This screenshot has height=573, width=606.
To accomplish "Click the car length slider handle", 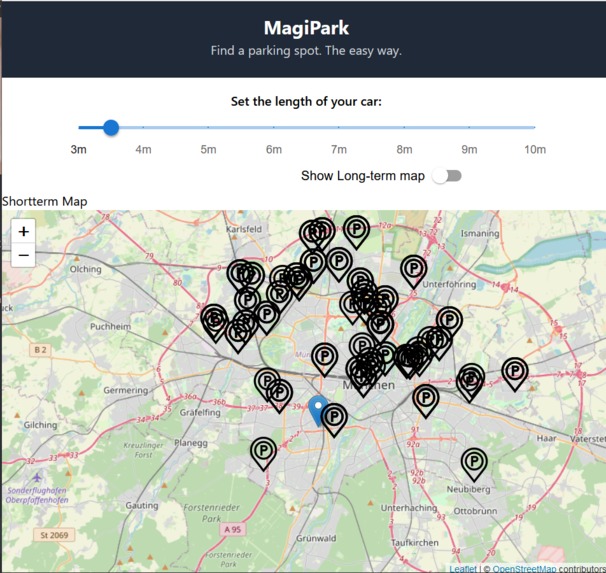I will (x=111, y=128).
